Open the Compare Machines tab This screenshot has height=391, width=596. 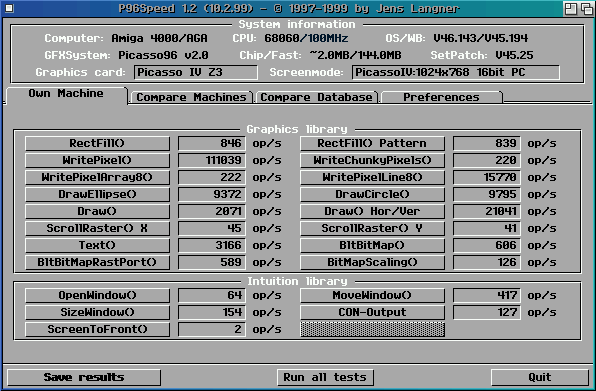[191, 97]
